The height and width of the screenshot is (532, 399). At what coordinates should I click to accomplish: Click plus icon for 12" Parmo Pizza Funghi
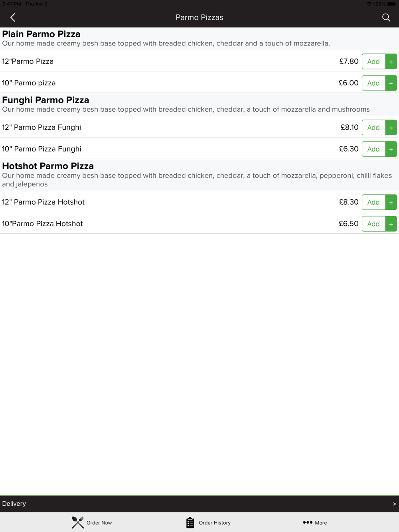(391, 128)
